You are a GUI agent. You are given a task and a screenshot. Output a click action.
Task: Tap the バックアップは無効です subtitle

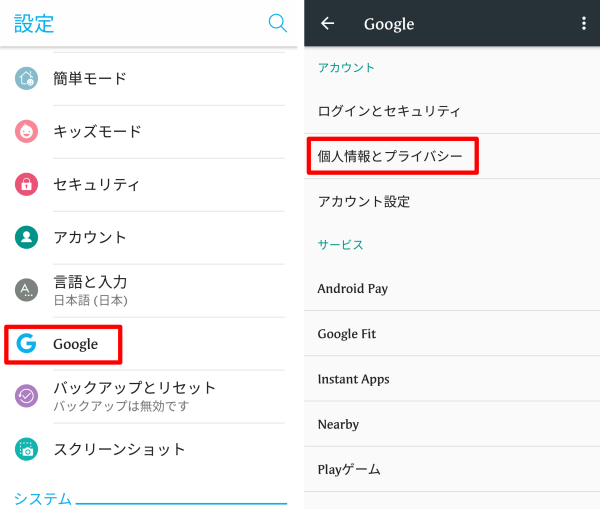[121, 406]
